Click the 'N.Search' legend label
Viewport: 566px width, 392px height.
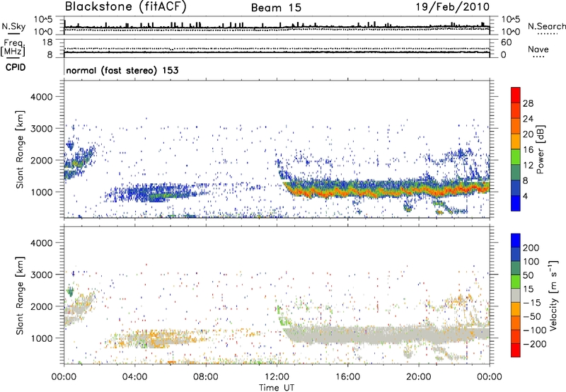546,26
